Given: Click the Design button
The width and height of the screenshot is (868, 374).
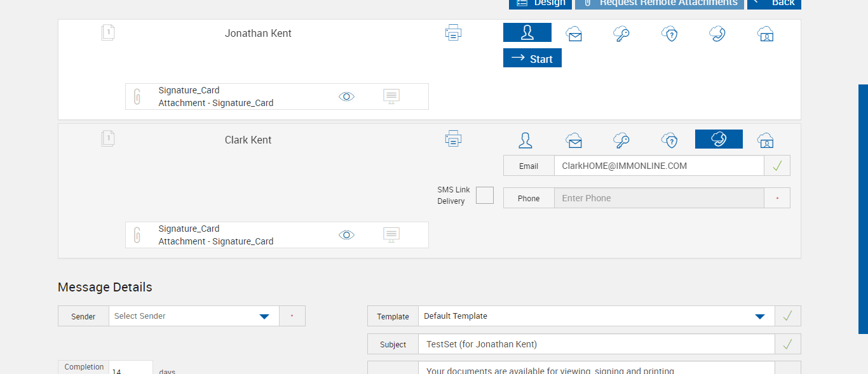Looking at the screenshot, I should point(541,3).
